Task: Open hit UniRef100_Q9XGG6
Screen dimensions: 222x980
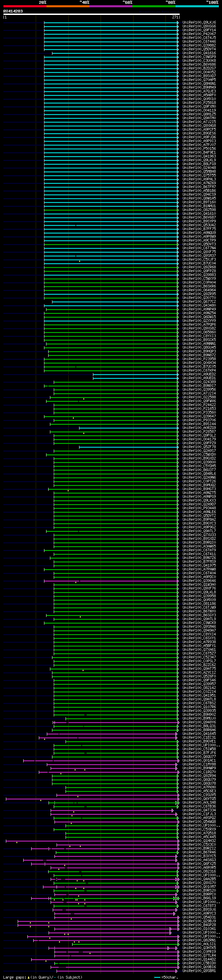Action: click(199, 26)
